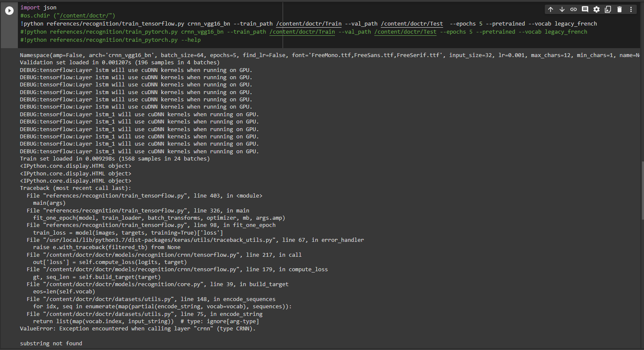Move the cell down
The width and height of the screenshot is (644, 350).
tap(561, 9)
